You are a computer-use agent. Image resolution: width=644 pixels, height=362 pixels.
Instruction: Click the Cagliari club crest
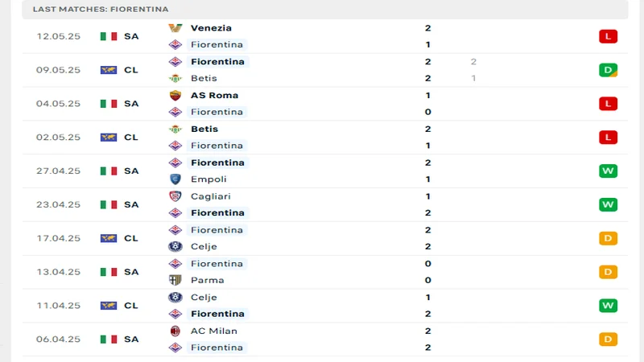(x=175, y=196)
